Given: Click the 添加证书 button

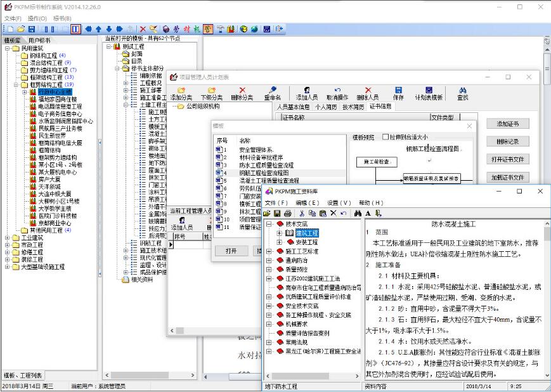Looking at the screenshot, I should pos(508,124).
